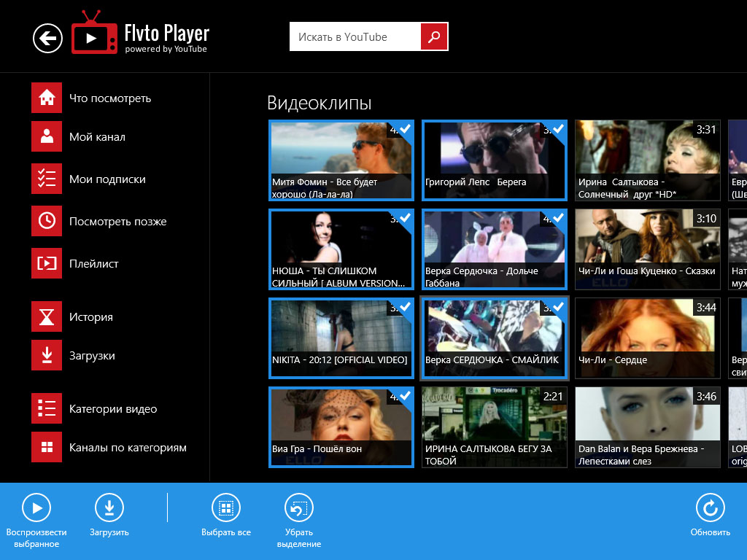Click powered by YouTube text
Viewport: 747px width, 560px height.
click(166, 49)
